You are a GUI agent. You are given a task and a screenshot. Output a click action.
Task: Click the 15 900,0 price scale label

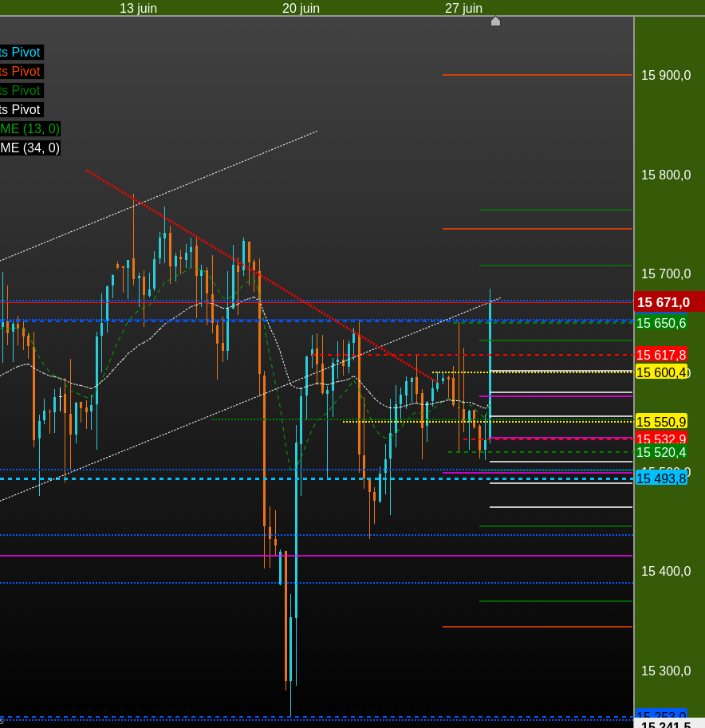666,75
